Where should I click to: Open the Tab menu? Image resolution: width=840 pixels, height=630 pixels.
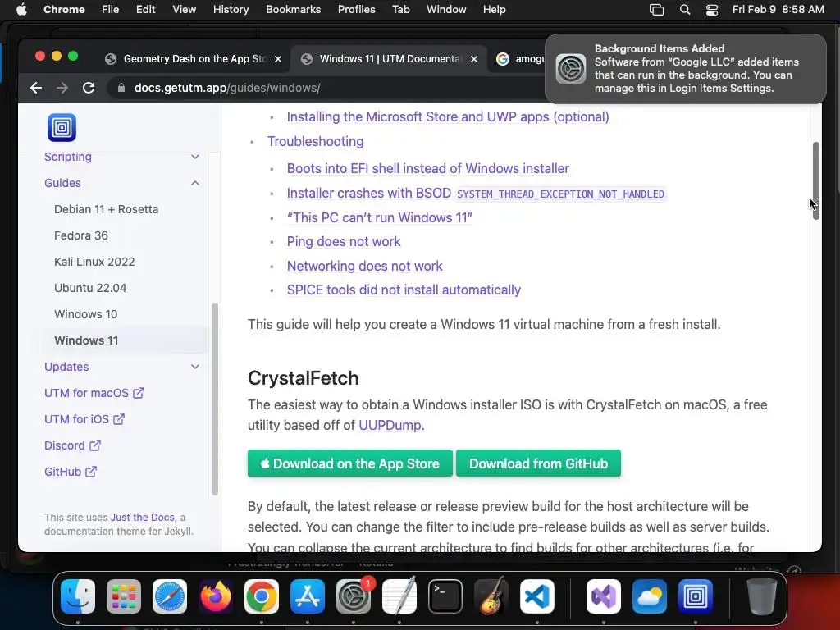click(400, 10)
